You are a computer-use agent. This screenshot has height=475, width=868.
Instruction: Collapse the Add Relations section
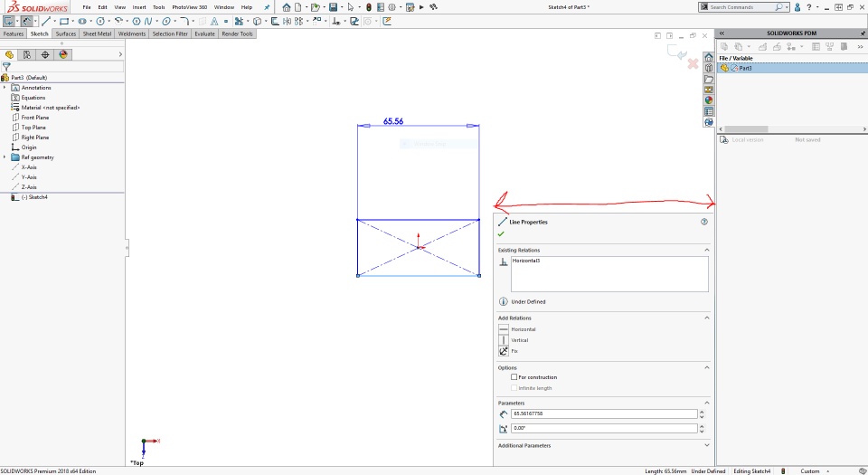[x=707, y=318]
